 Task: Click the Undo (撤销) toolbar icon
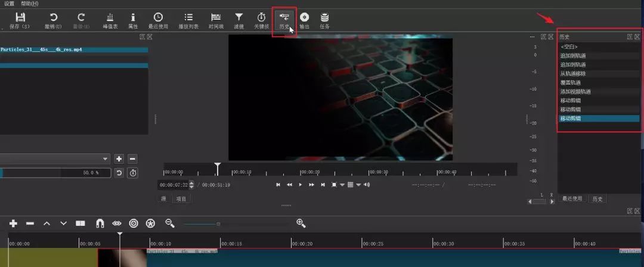(54, 20)
